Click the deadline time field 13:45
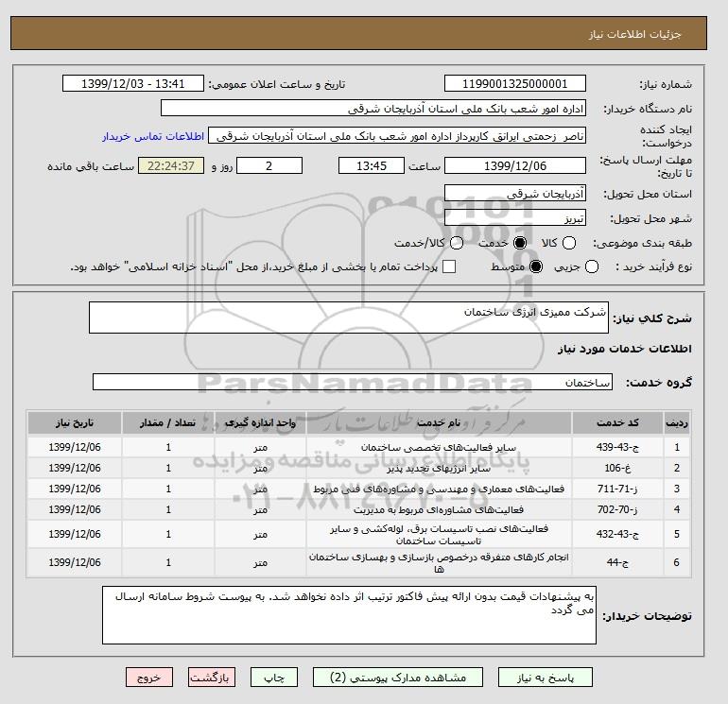This screenshot has width=728, height=704. (372, 165)
